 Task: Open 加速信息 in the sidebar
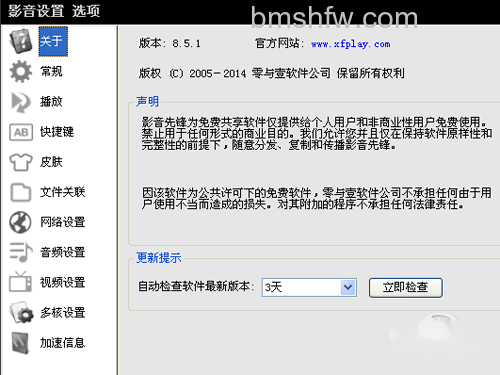coord(63,343)
